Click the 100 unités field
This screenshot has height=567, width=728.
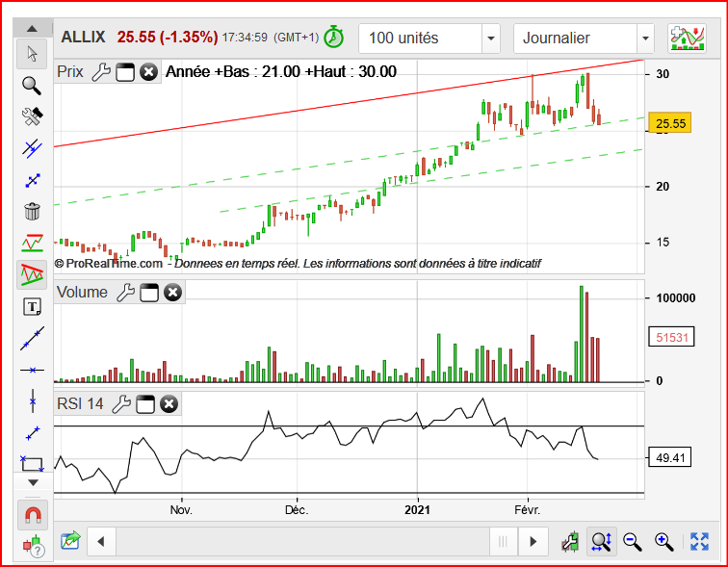pos(421,39)
